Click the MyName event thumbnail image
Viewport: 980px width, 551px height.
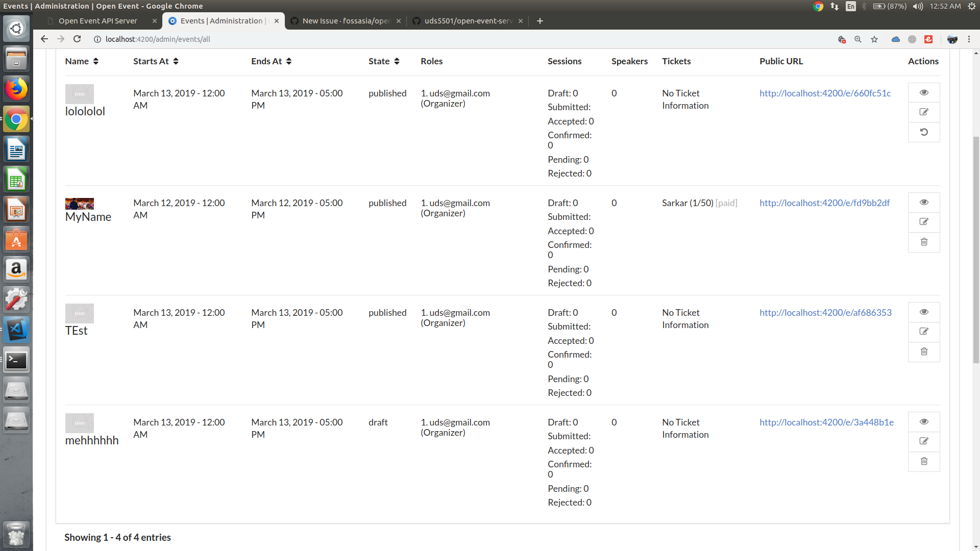[80, 204]
